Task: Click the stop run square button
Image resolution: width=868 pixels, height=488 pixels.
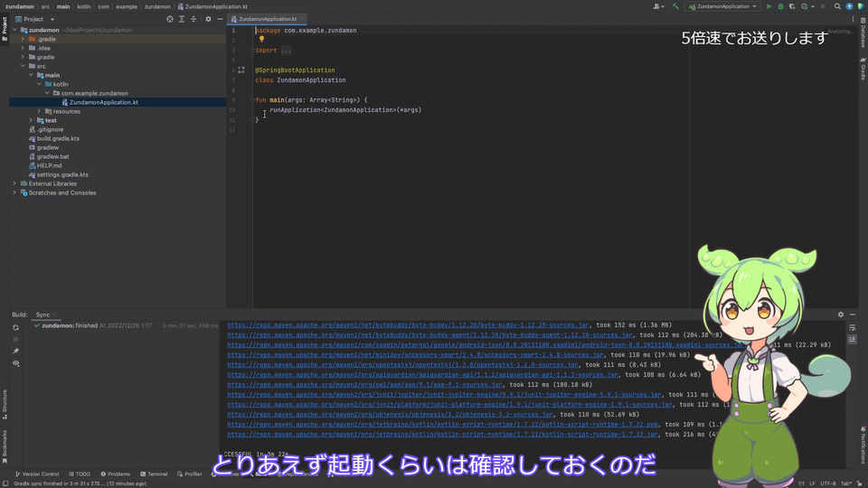Action: [x=823, y=6]
